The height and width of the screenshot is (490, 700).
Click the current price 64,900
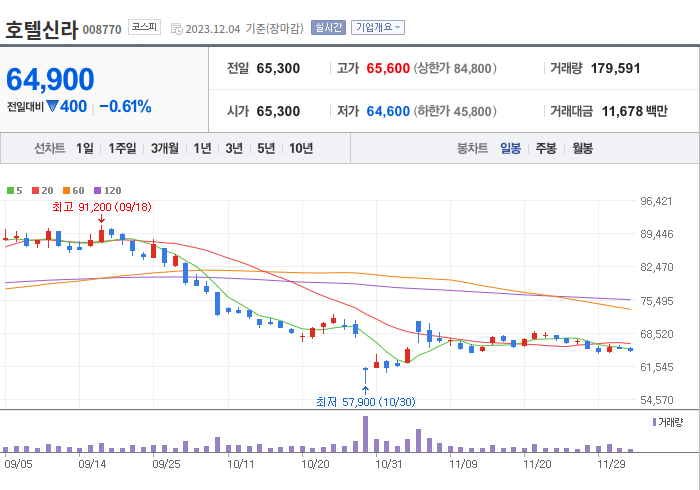click(x=50, y=79)
